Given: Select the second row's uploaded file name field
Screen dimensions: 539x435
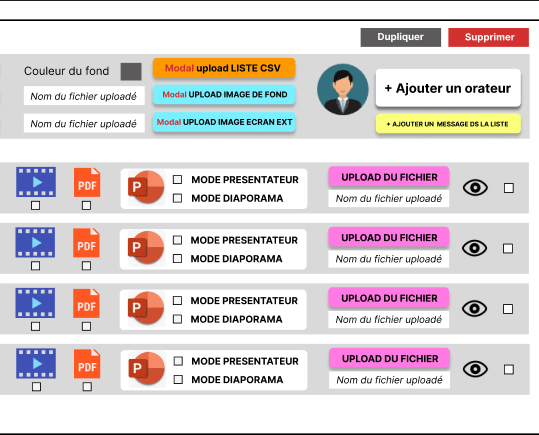Looking at the screenshot, I should (x=389, y=259).
